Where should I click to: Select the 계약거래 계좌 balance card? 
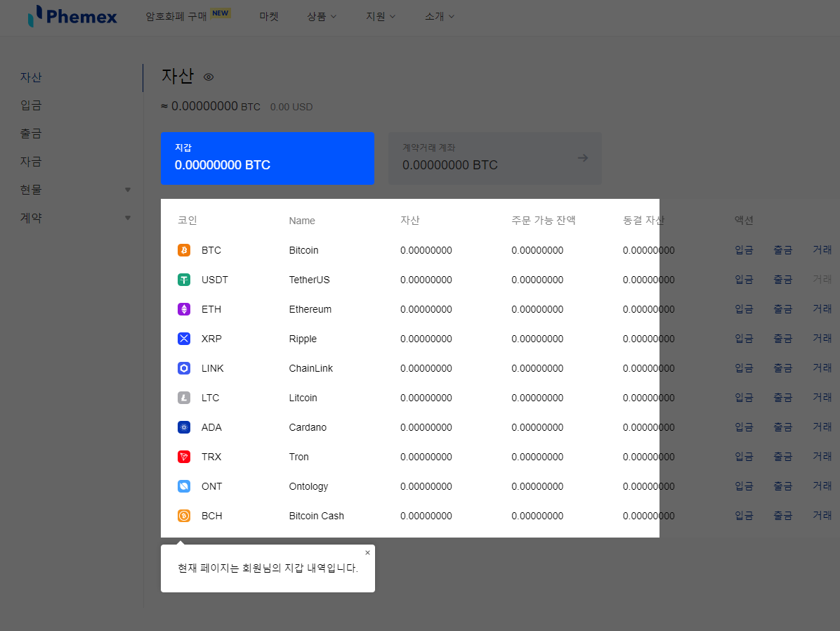pos(495,158)
